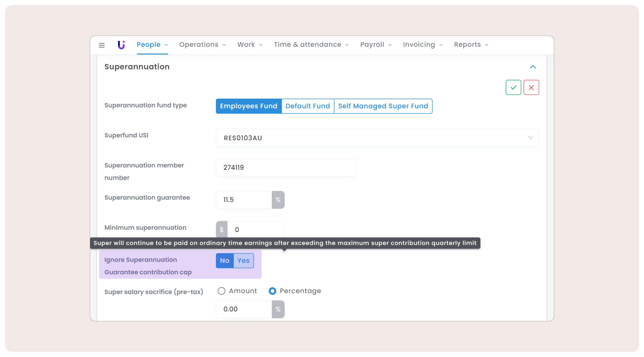Viewport: 644px width, 357px height.
Task: Cancel edits with red X icon
Action: 531,87
